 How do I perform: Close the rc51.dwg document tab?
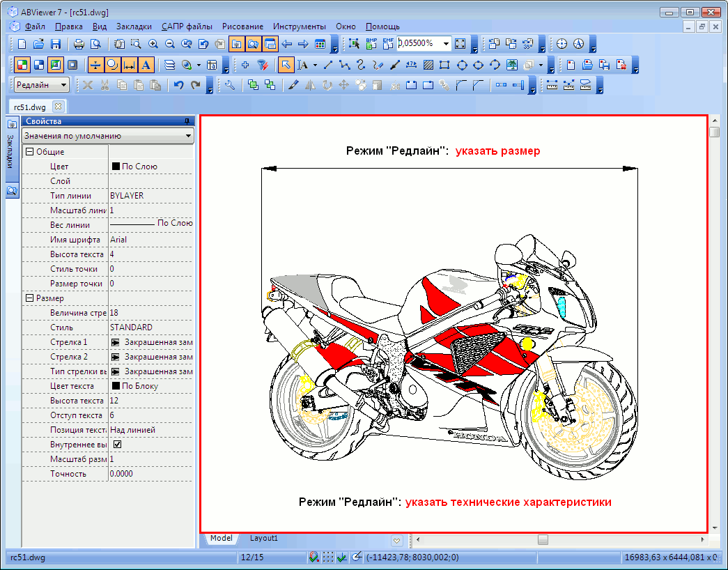[58, 107]
